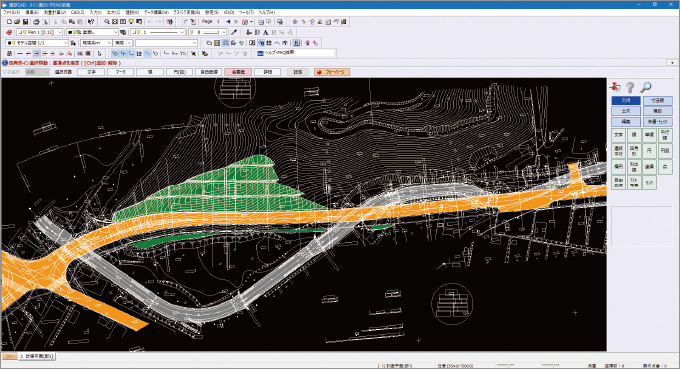Viewport: 680px width, 369px height.
Task: Click the question mark help icon in side panel
Action: coord(630,87)
